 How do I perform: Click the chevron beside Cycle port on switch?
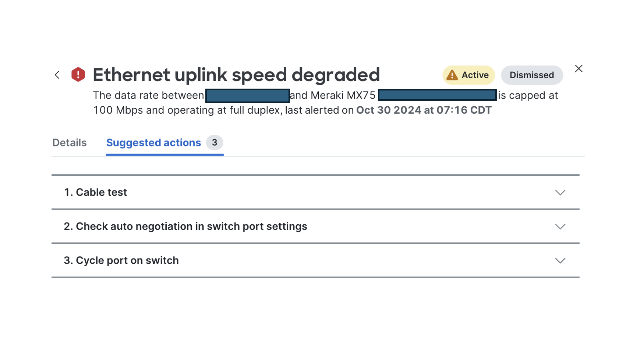click(560, 260)
